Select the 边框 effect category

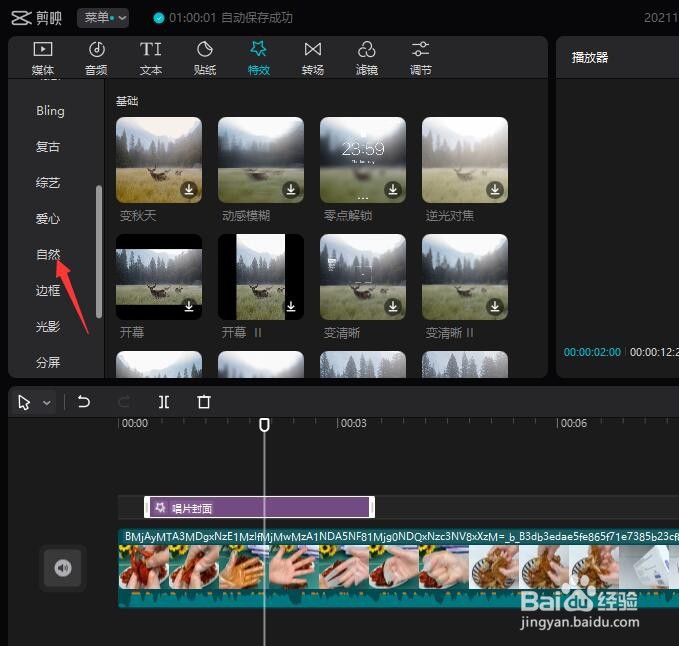coord(48,290)
